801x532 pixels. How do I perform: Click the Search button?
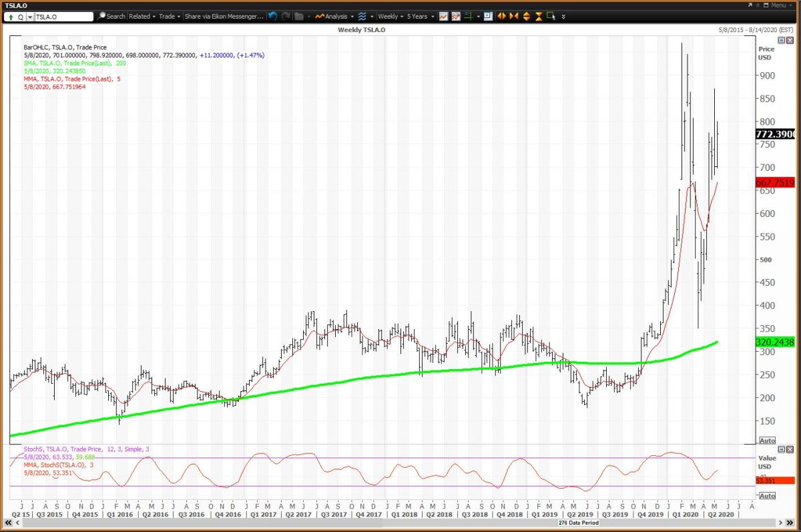111,16
